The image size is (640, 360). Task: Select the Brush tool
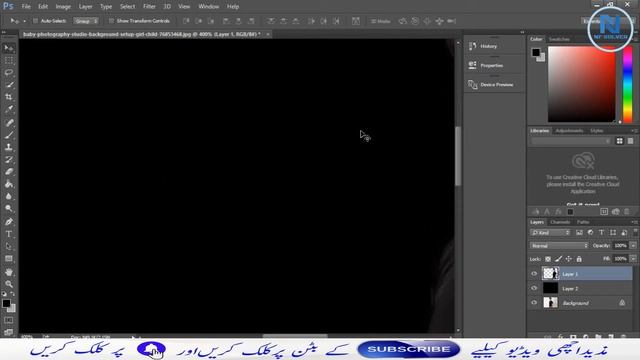click(9, 135)
